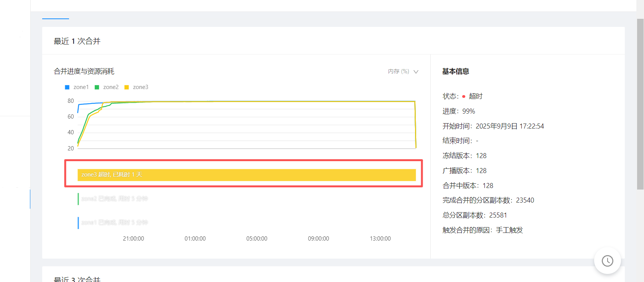
Task: Click the 09:00:00 time axis label
Action: coord(319,239)
